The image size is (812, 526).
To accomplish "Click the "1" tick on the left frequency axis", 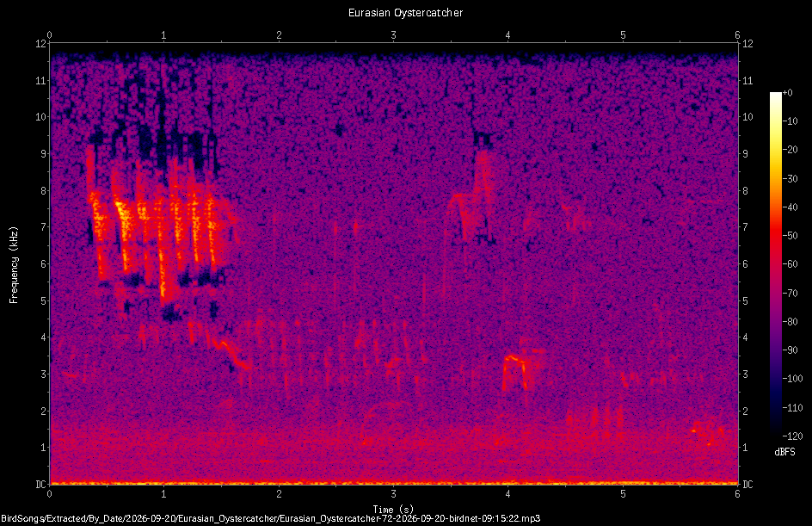I will [43, 448].
